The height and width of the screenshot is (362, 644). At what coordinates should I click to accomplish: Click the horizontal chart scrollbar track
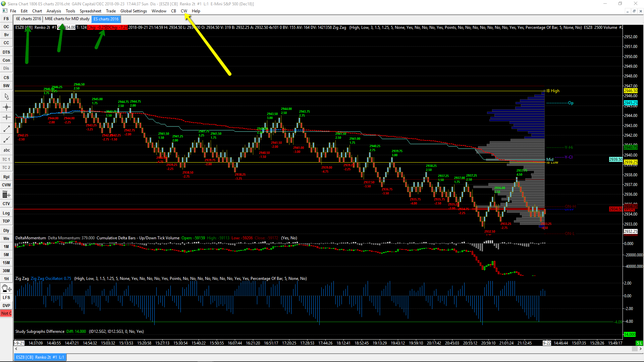[x=322, y=349]
